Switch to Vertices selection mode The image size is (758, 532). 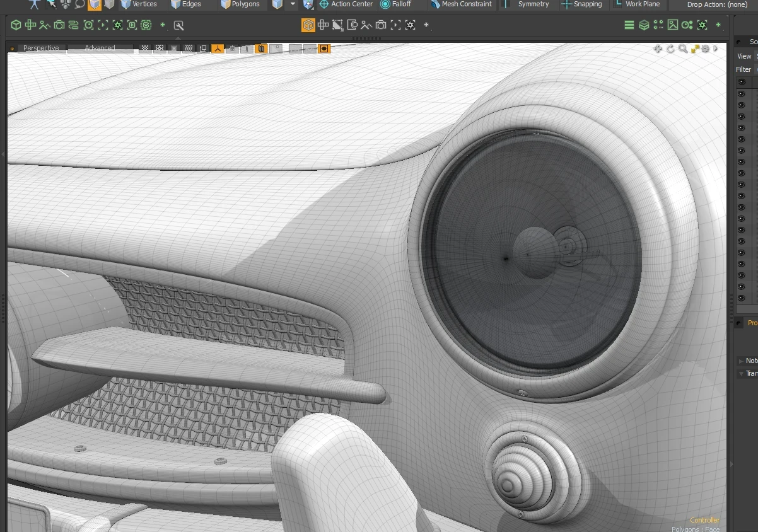[x=139, y=4]
